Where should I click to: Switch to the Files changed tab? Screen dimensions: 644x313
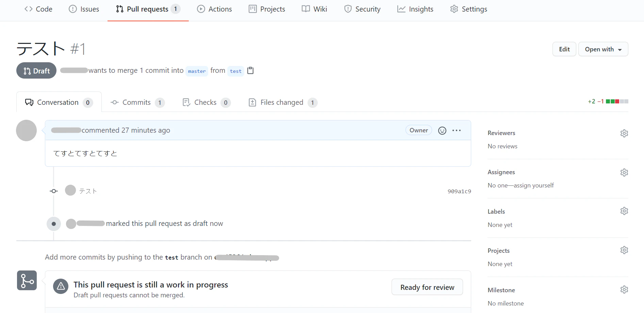283,102
